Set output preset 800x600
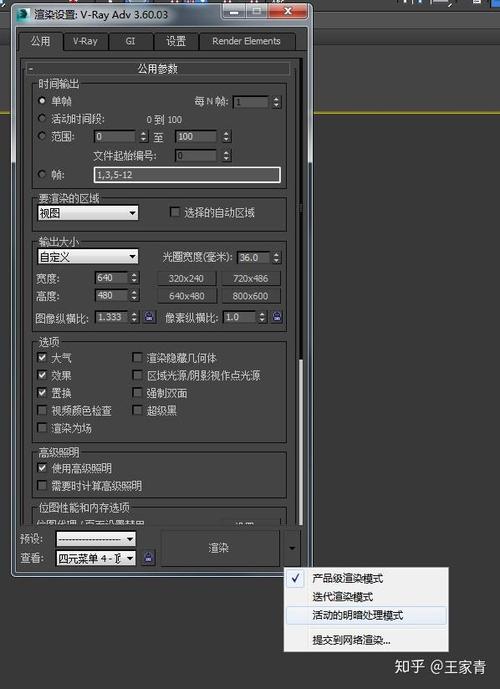The image size is (500, 689). (x=250, y=296)
